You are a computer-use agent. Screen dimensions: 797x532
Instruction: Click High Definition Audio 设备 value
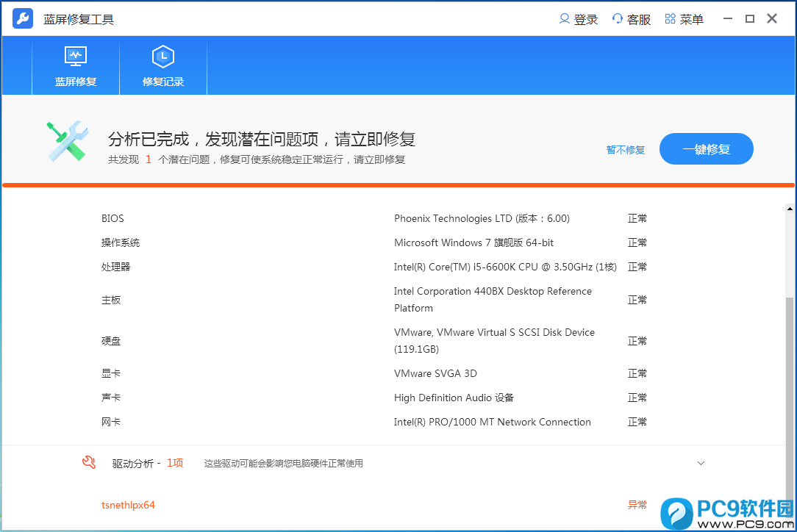pos(454,398)
